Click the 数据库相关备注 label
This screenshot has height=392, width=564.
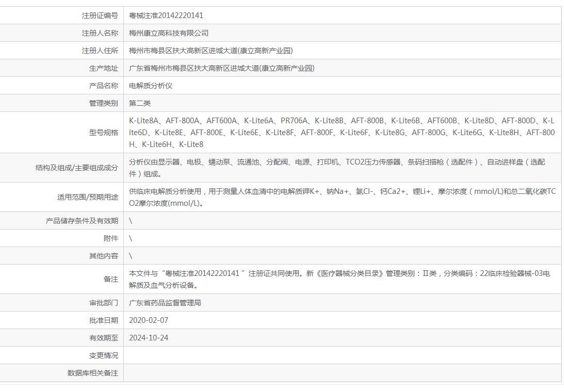(x=93, y=373)
